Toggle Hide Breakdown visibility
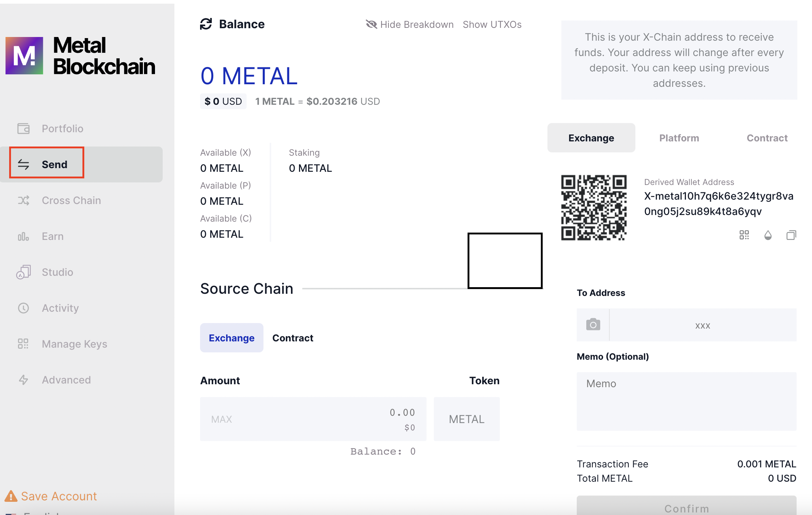The image size is (812, 515). [410, 25]
